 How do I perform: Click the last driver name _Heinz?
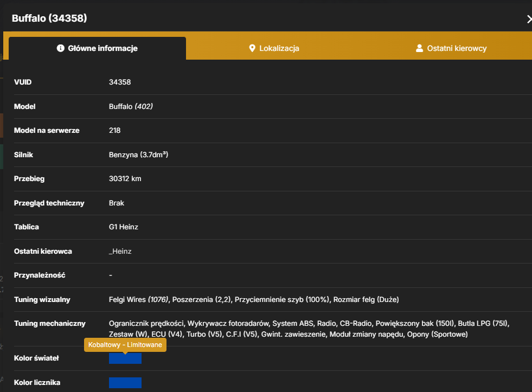coord(120,251)
